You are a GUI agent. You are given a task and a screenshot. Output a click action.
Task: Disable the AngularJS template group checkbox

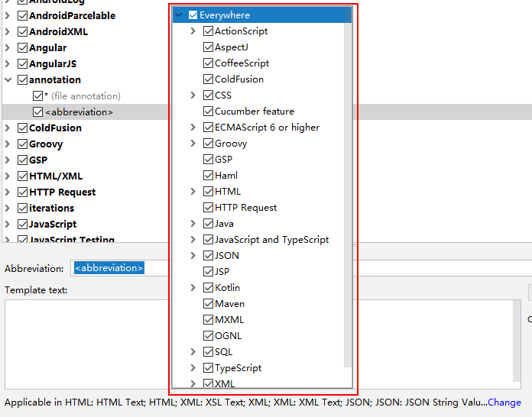tap(22, 63)
